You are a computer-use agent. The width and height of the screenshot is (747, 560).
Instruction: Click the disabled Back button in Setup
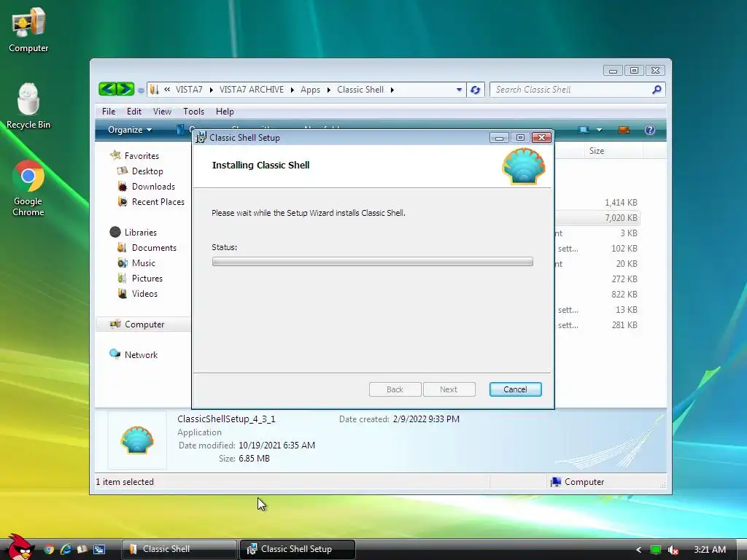pyautogui.click(x=395, y=389)
